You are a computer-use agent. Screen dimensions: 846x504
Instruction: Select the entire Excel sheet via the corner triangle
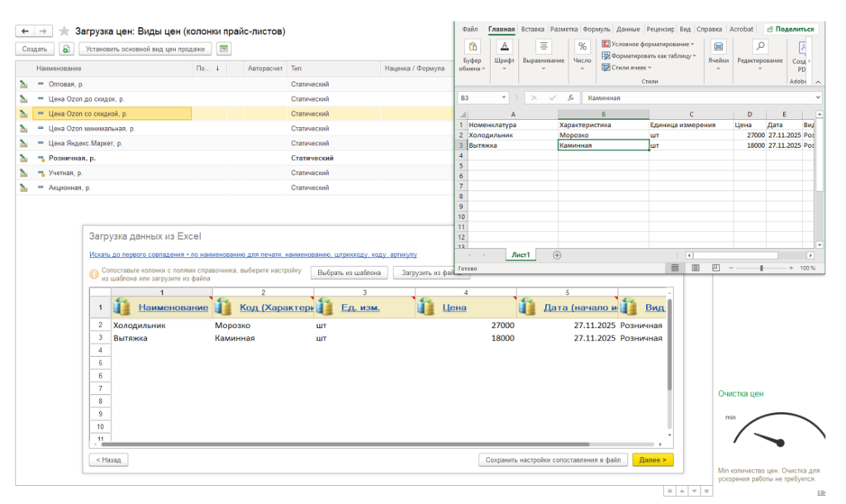[462, 114]
